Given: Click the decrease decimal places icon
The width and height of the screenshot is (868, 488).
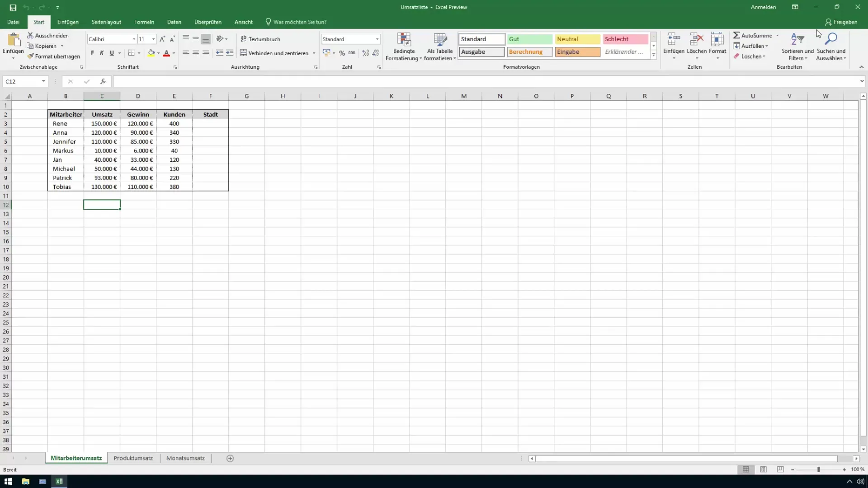Looking at the screenshot, I should (376, 53).
